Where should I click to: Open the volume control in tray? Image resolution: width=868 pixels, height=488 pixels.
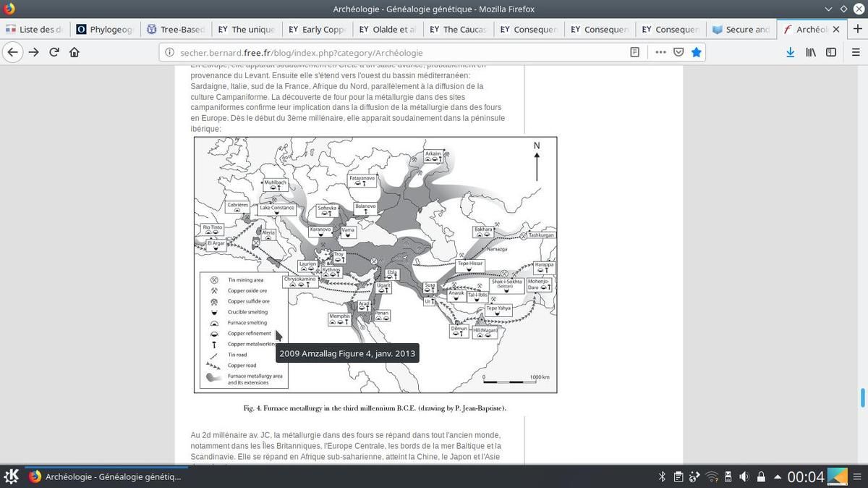744,476
